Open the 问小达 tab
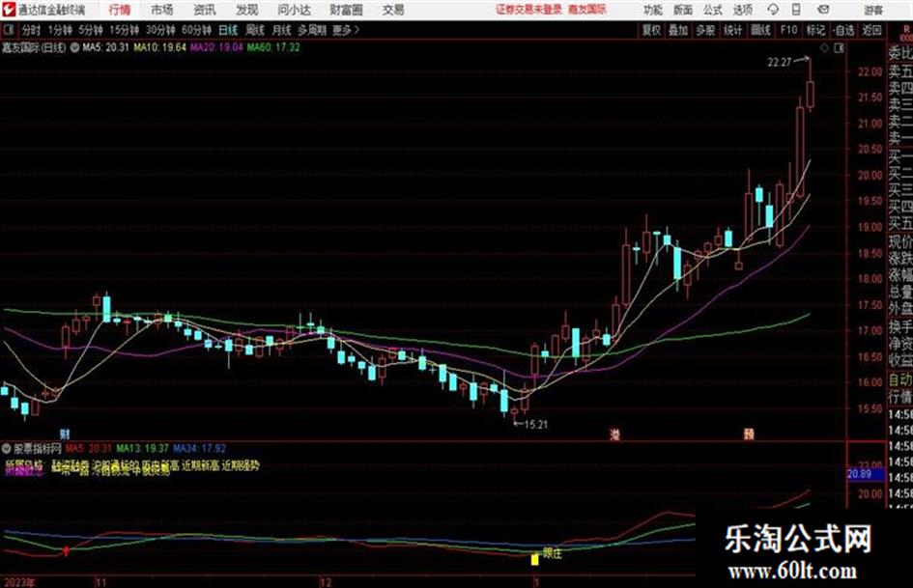 click(x=294, y=10)
